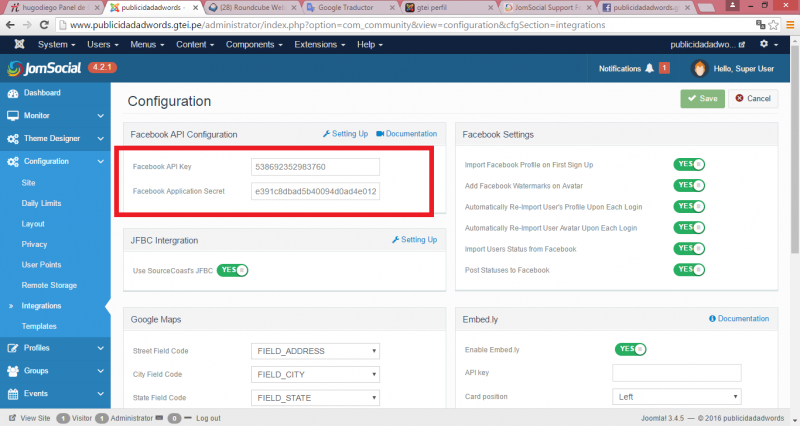Open JFBC Setting Up link
The width and height of the screenshot is (800, 426).
click(414, 239)
